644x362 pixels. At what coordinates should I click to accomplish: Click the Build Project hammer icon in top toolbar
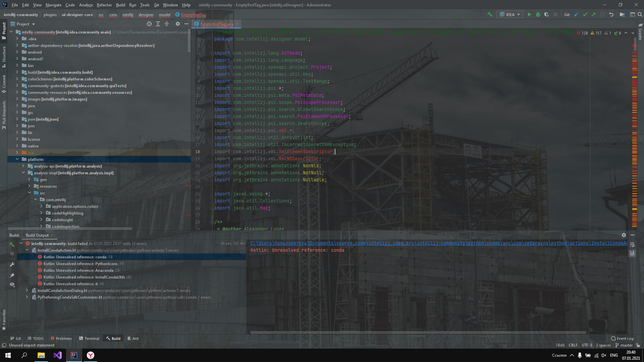click(490, 14)
